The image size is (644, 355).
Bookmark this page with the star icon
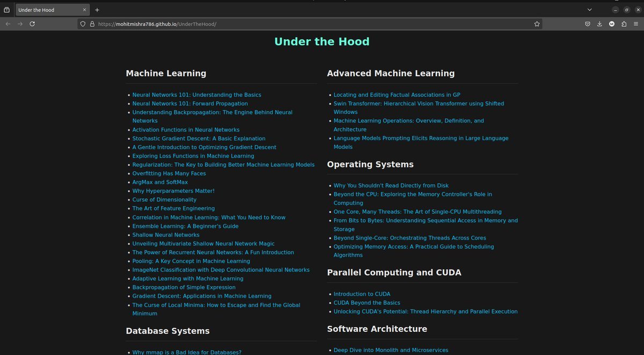click(537, 24)
